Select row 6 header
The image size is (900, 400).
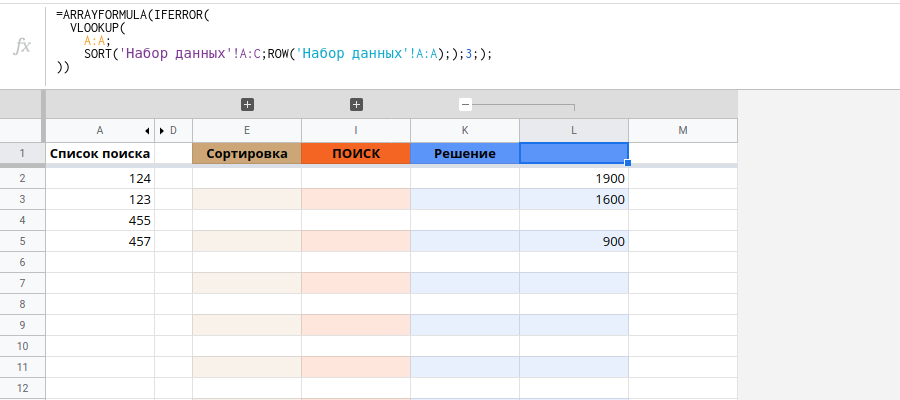[22, 262]
